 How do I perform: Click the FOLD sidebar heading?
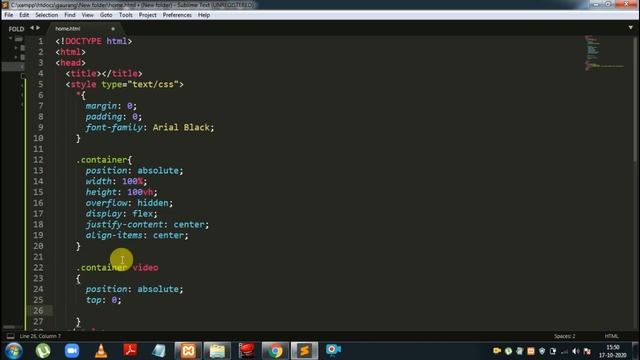click(x=16, y=29)
